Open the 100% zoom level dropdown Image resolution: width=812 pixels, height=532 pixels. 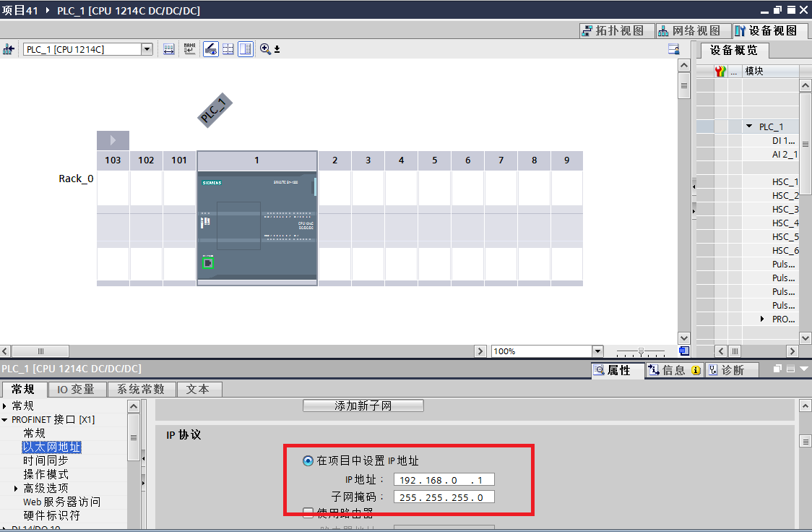(x=597, y=351)
